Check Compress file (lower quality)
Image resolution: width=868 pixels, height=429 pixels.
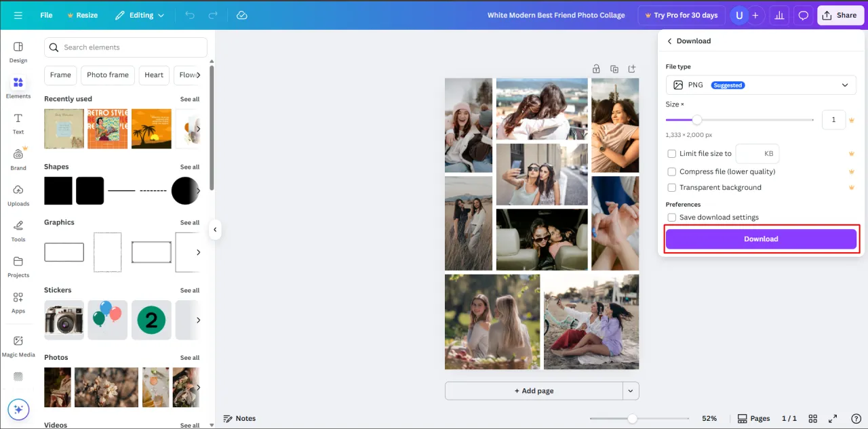pos(671,171)
